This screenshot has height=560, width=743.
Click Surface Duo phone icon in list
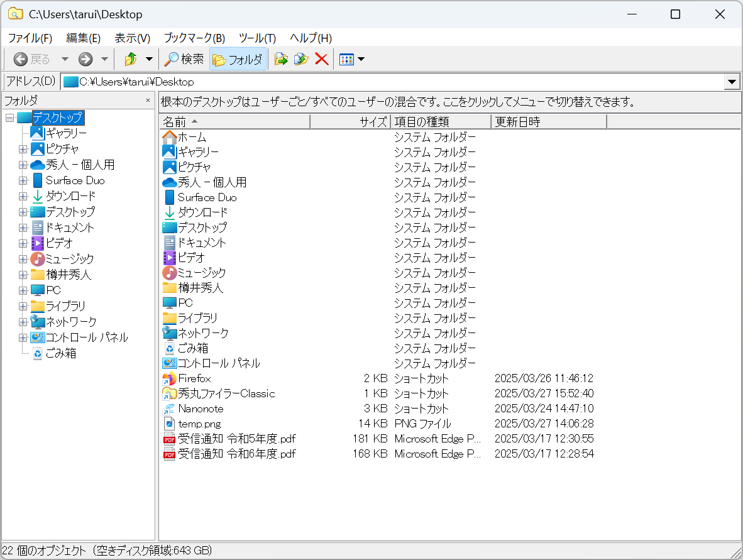point(169,197)
